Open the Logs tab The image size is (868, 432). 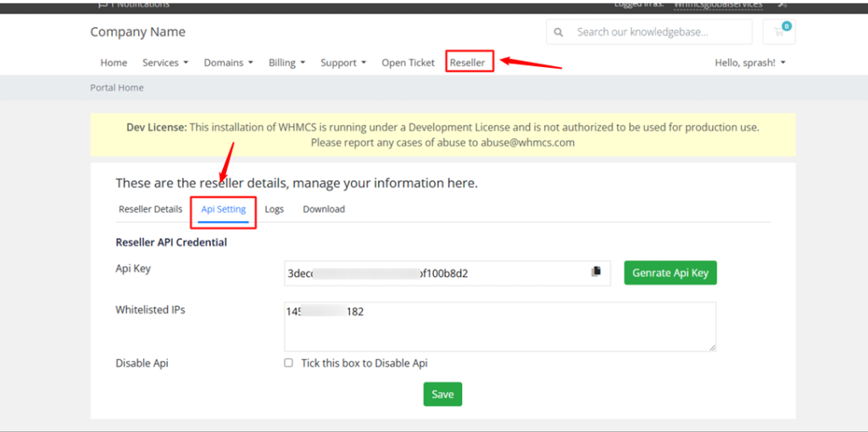pyautogui.click(x=274, y=209)
